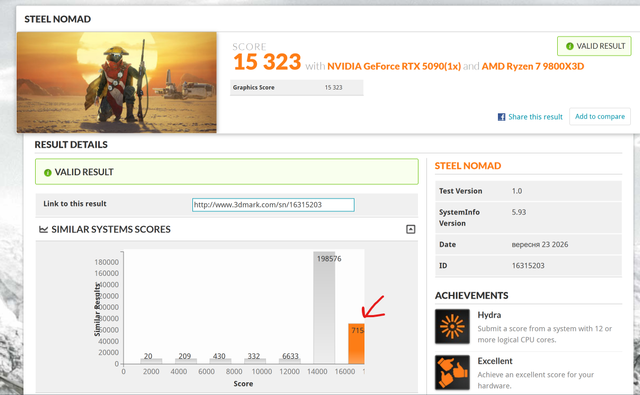
Task: Open AMD Ryzen 7 9800X3D link
Action: (x=533, y=66)
